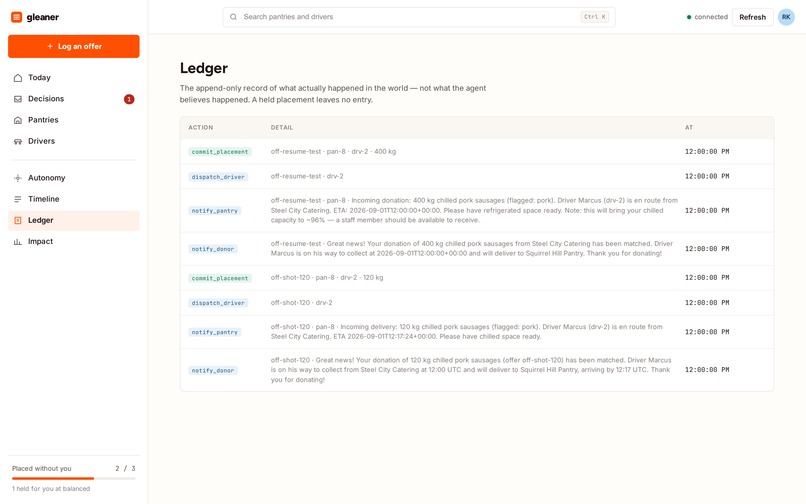
Task: Click the Ledger book icon
Action: (18, 220)
